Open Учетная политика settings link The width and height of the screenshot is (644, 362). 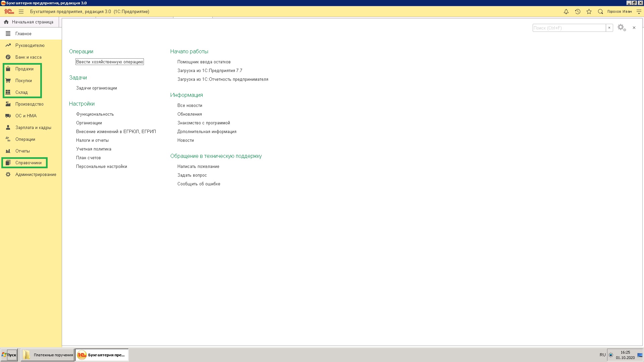(x=94, y=149)
